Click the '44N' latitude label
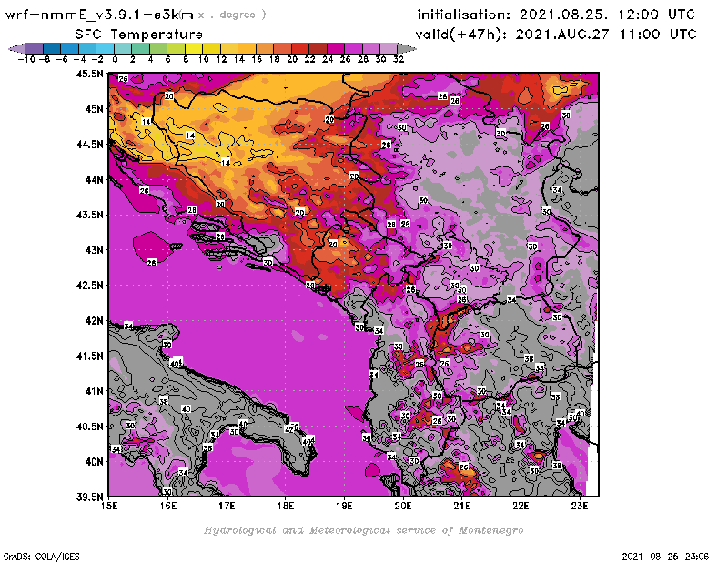 [x=94, y=179]
